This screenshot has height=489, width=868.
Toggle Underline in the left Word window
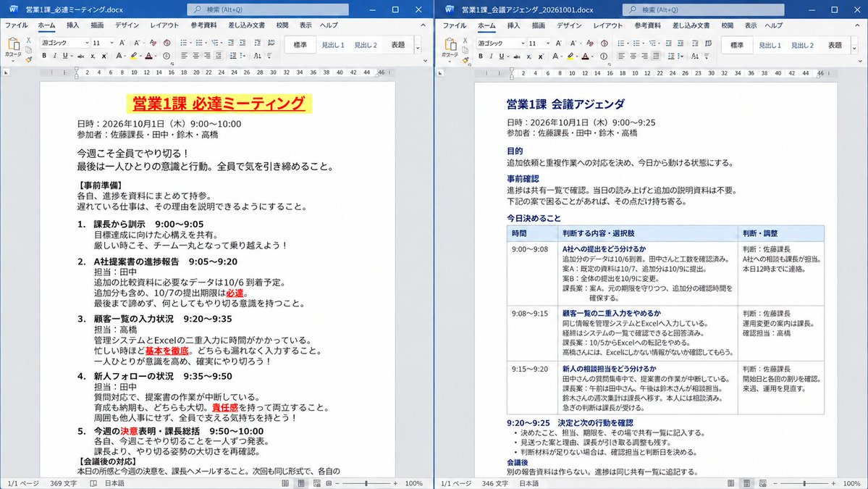[65, 56]
